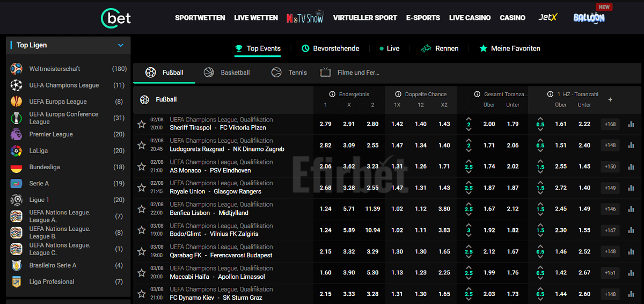
Task: Favorite the Bodo/Glimt - Vilnius Zalgiris match
Action: (x=141, y=230)
